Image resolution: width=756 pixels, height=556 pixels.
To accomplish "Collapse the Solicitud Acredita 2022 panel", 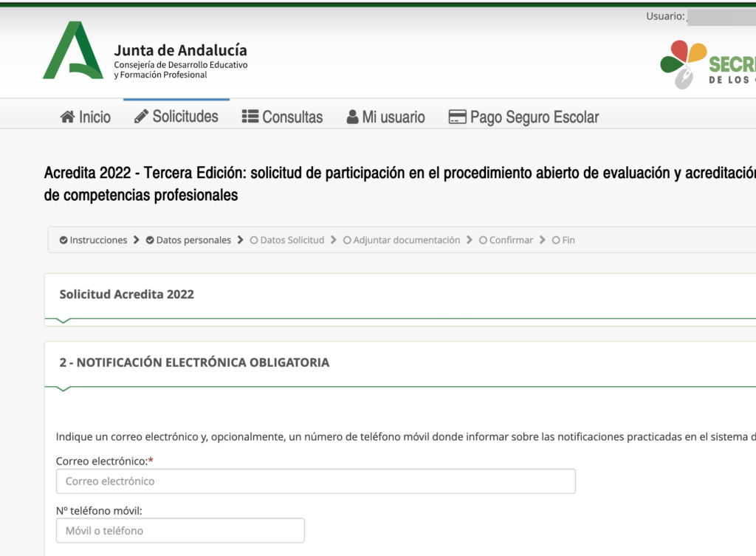I will tap(127, 295).
